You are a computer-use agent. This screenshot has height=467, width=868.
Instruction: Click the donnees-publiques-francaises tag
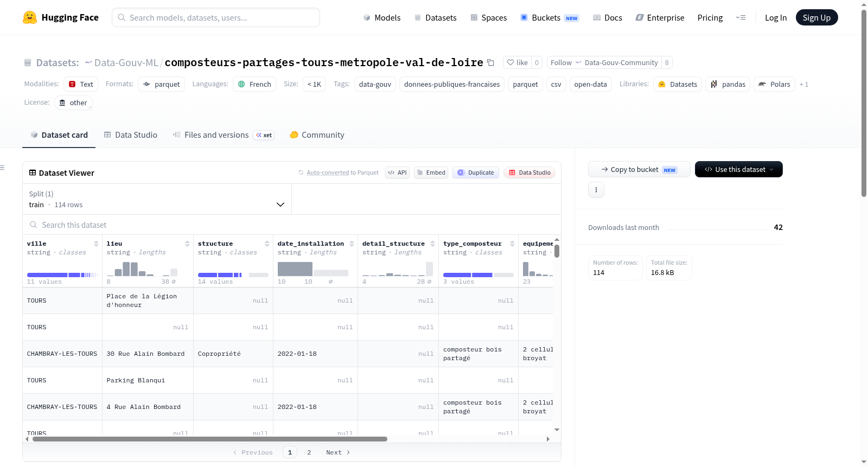pyautogui.click(x=451, y=84)
